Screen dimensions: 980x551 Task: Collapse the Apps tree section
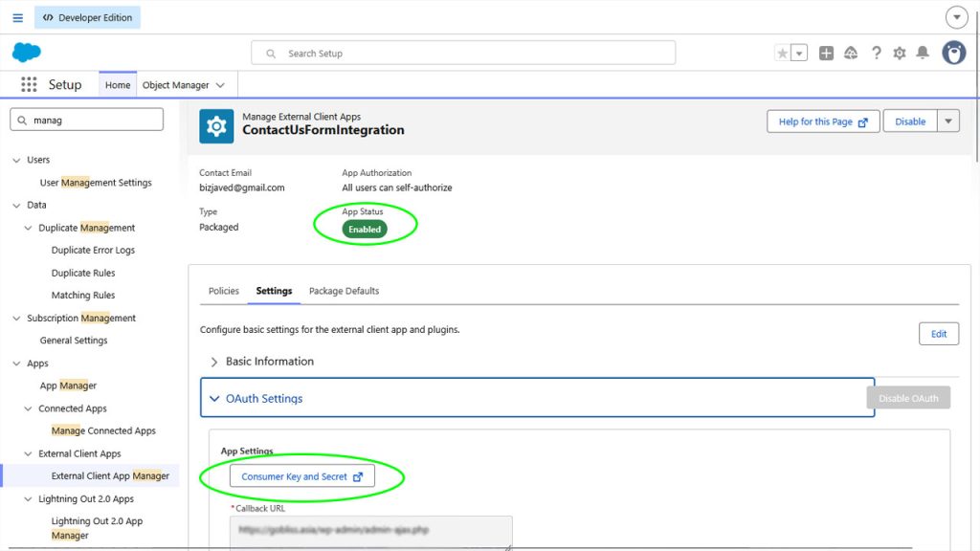pos(16,363)
